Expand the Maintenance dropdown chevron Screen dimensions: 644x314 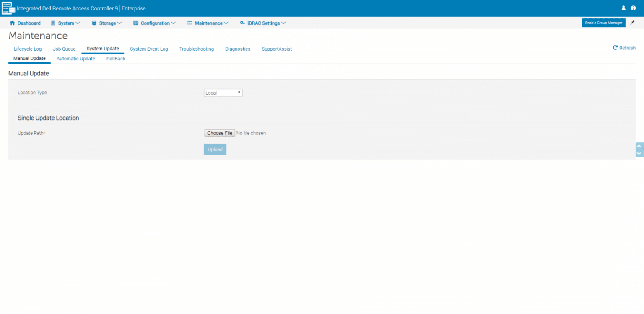(226, 23)
